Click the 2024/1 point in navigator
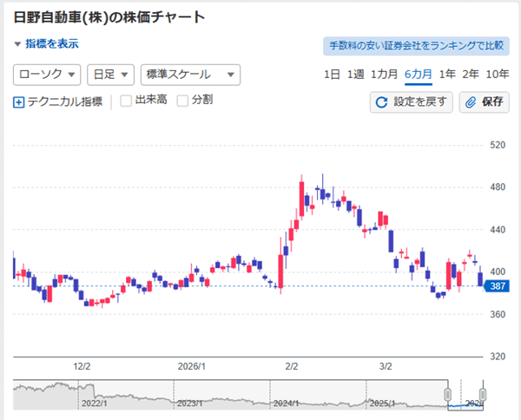This screenshot has width=521, height=420. 286,404
